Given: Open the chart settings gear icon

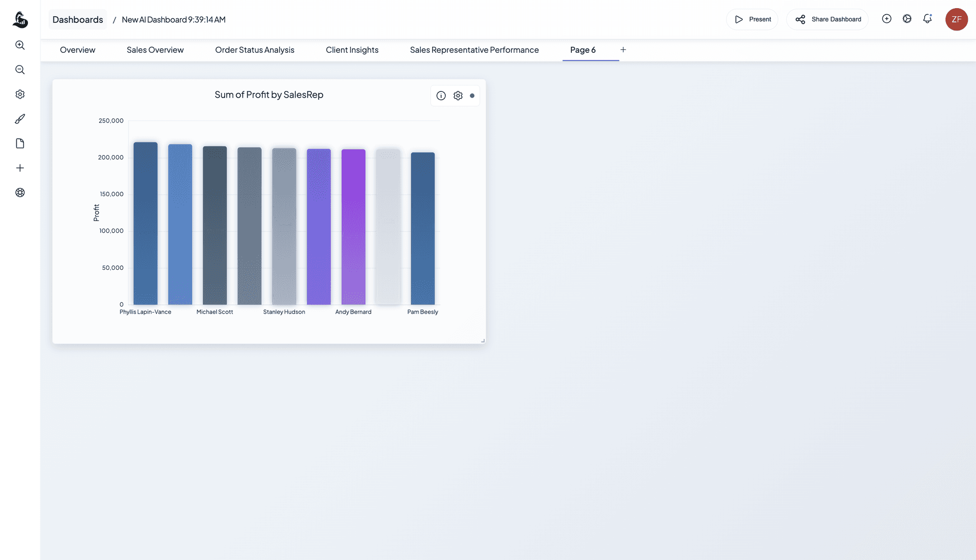Looking at the screenshot, I should (x=458, y=96).
